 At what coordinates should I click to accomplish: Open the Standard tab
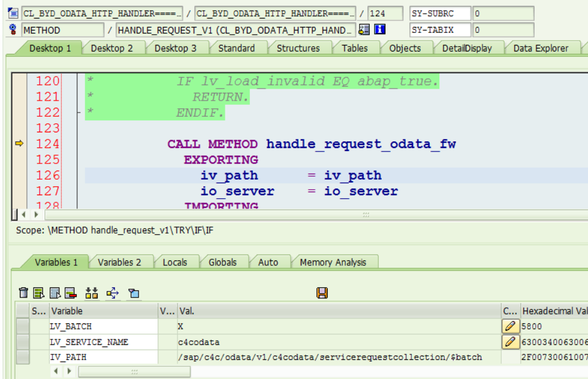pos(236,48)
